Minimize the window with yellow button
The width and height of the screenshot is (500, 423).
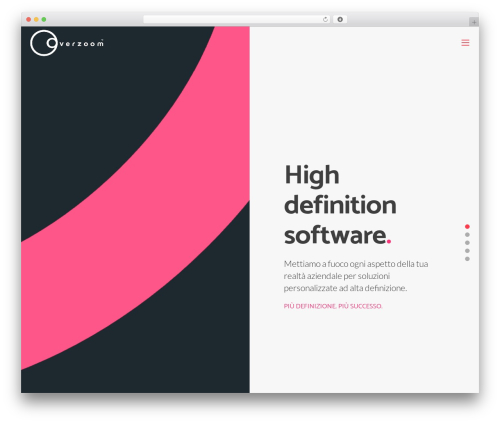[x=36, y=19]
